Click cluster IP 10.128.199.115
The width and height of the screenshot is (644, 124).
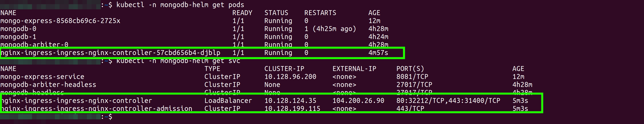292,108
